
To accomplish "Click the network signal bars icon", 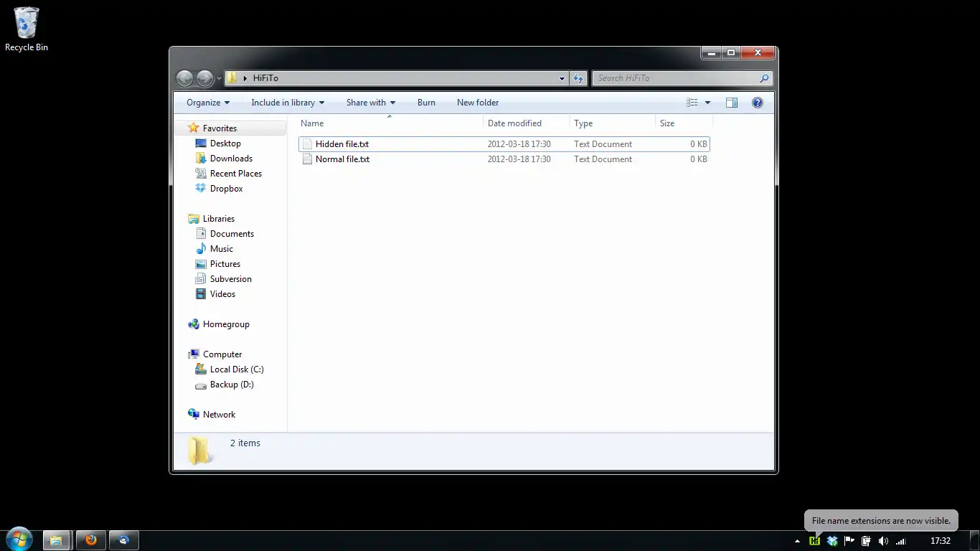I will (x=901, y=541).
